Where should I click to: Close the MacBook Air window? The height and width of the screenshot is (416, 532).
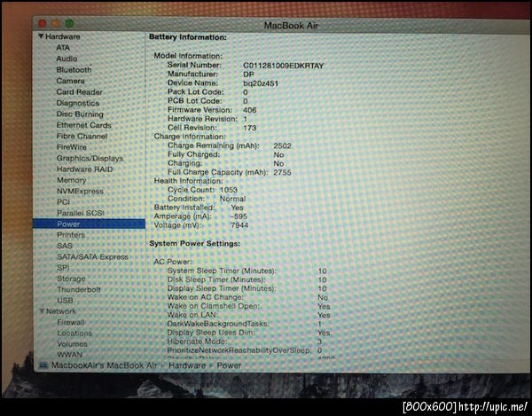(43, 23)
